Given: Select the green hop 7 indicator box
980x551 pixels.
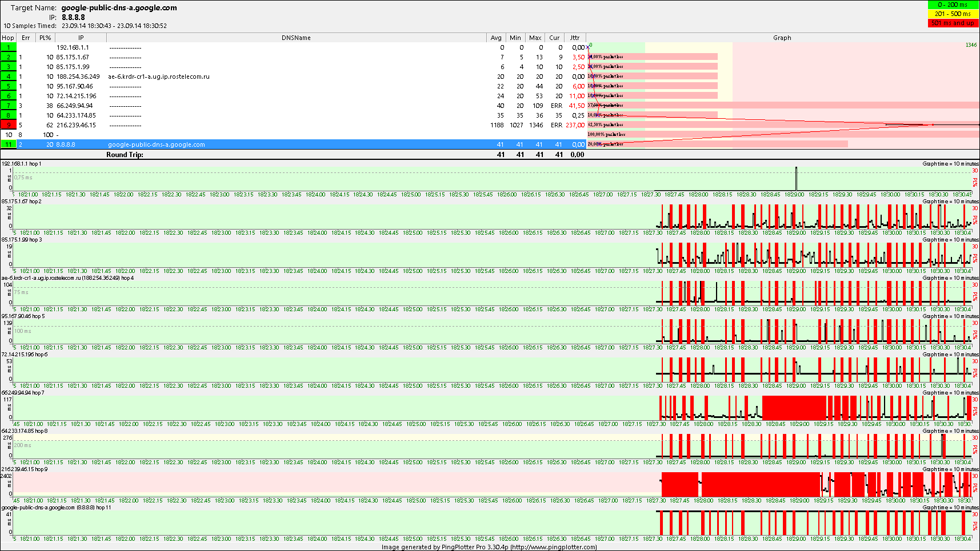Looking at the screenshot, I should pyautogui.click(x=9, y=106).
